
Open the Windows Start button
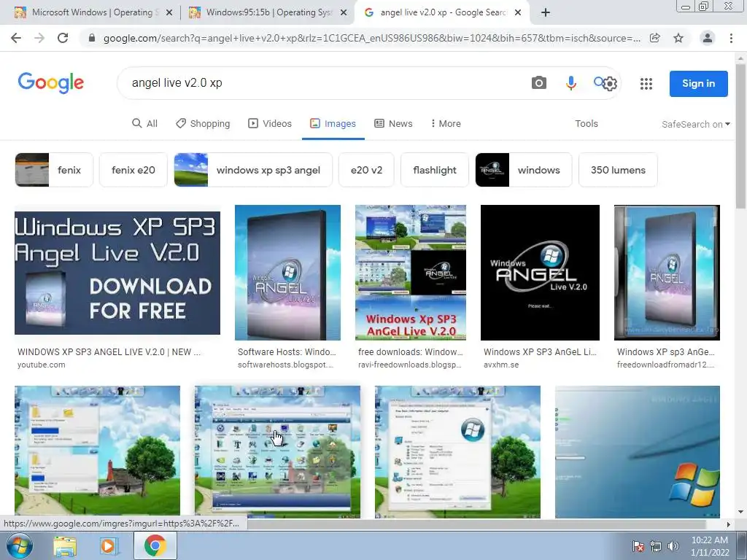[x=18, y=545]
